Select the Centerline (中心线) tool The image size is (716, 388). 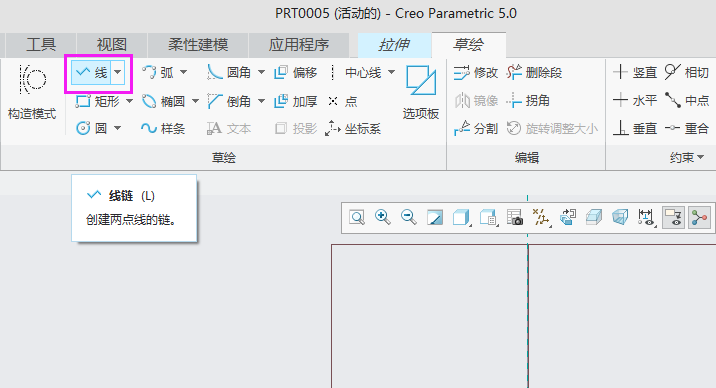[355, 73]
